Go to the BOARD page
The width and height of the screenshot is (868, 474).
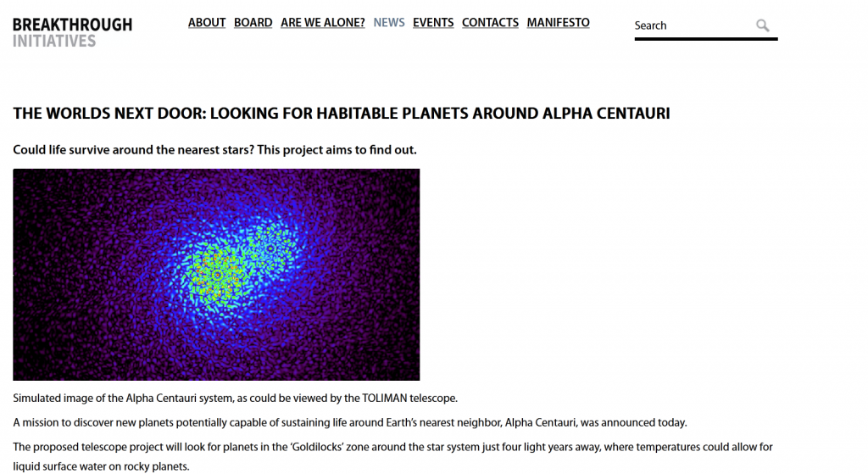pos(253,23)
